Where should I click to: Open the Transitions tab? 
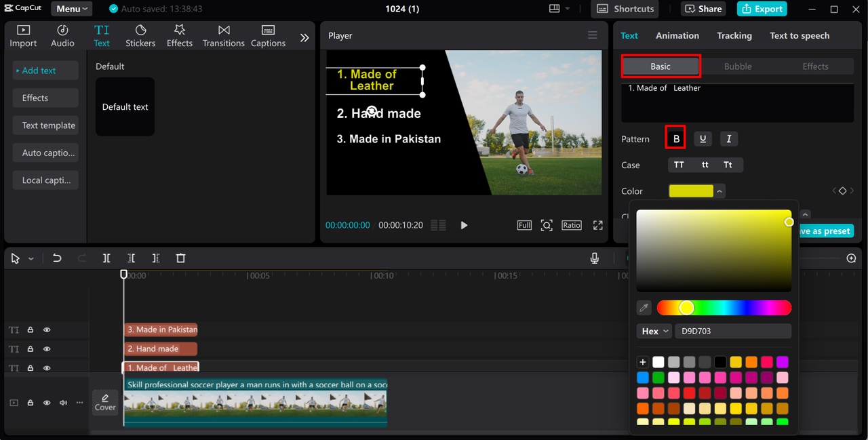(224, 36)
